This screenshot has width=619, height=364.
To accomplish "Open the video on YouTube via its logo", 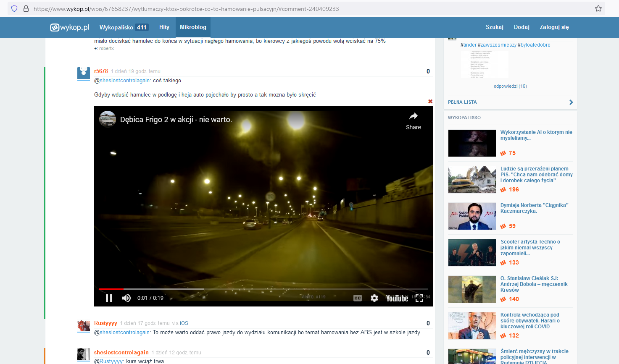I will click(397, 298).
